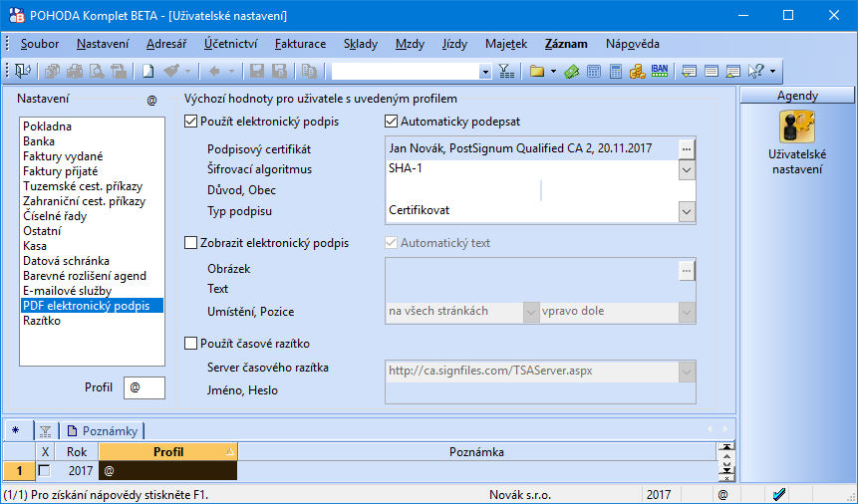Open Typ podpisu Certifikovat dropdown
This screenshot has width=858, height=504.
(x=687, y=211)
